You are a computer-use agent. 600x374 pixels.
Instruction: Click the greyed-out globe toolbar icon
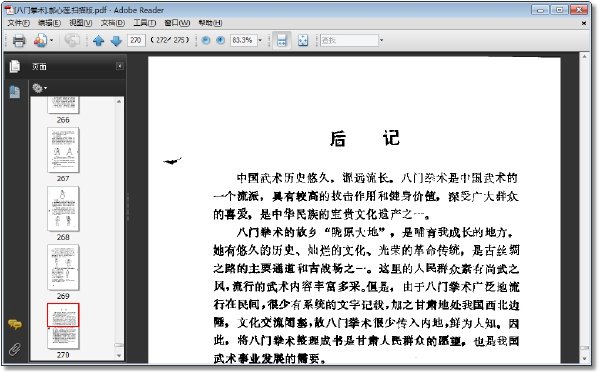point(72,40)
